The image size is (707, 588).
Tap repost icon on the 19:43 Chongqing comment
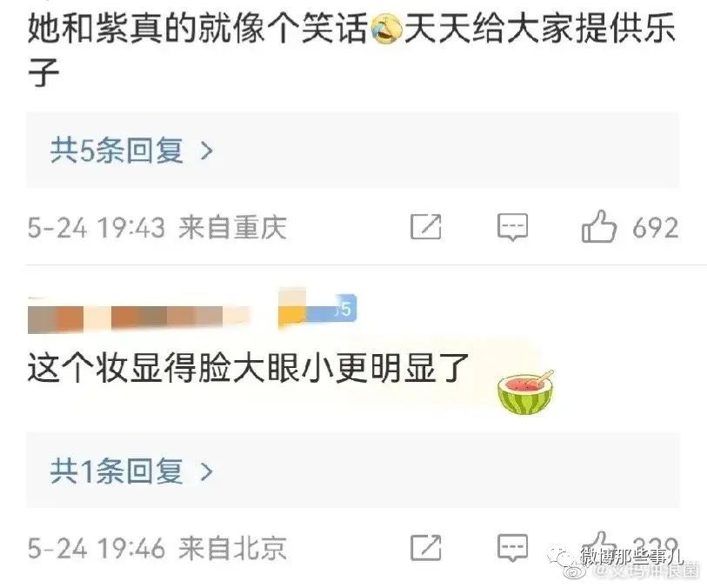(426, 226)
